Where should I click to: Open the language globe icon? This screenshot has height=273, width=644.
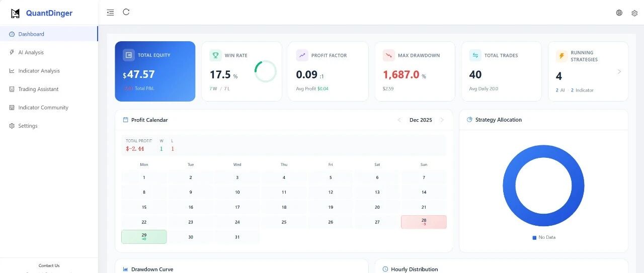coord(619,13)
